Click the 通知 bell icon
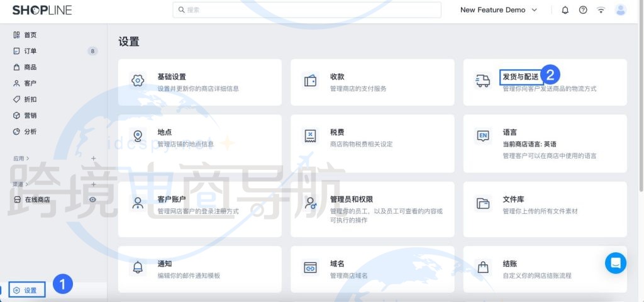Image resolution: width=644 pixels, height=302 pixels. pyautogui.click(x=138, y=267)
